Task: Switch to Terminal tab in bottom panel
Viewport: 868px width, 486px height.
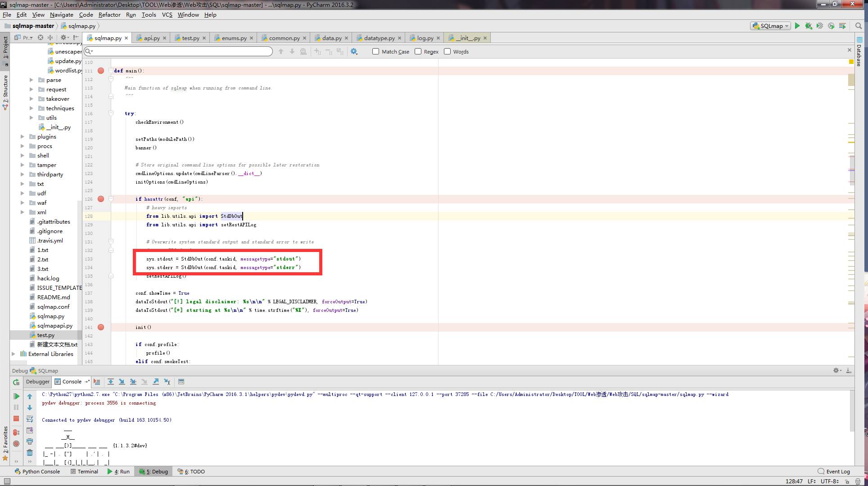Action: tap(88, 471)
